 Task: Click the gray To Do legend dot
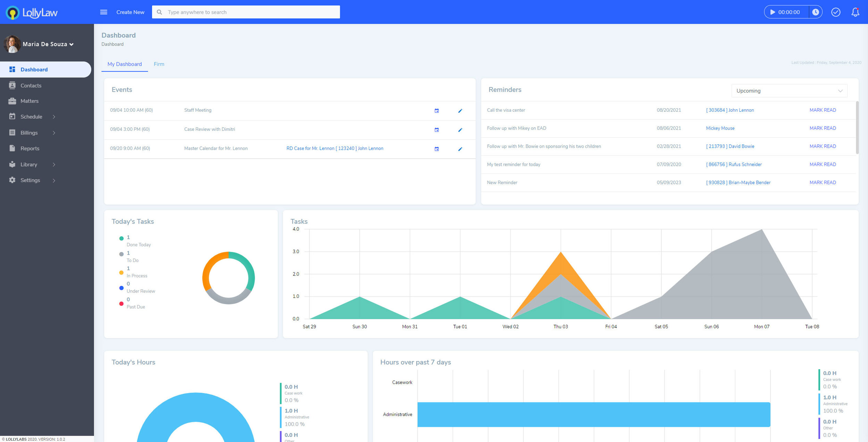coord(121,254)
